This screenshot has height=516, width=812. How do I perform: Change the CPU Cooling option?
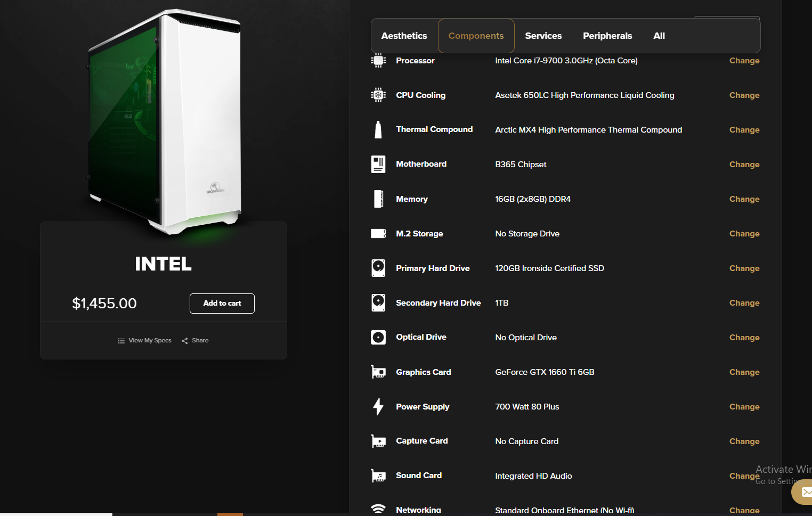point(744,95)
